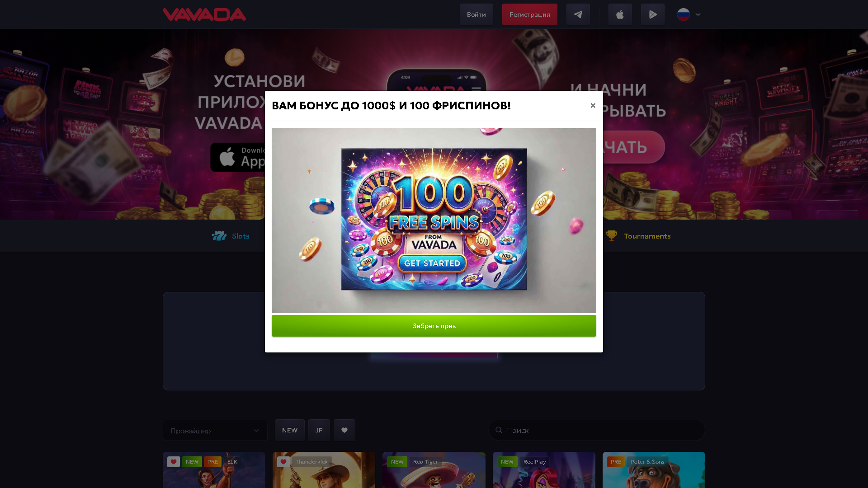Click the Поиск search field
Screen dimensions: 868x488
[597, 430]
